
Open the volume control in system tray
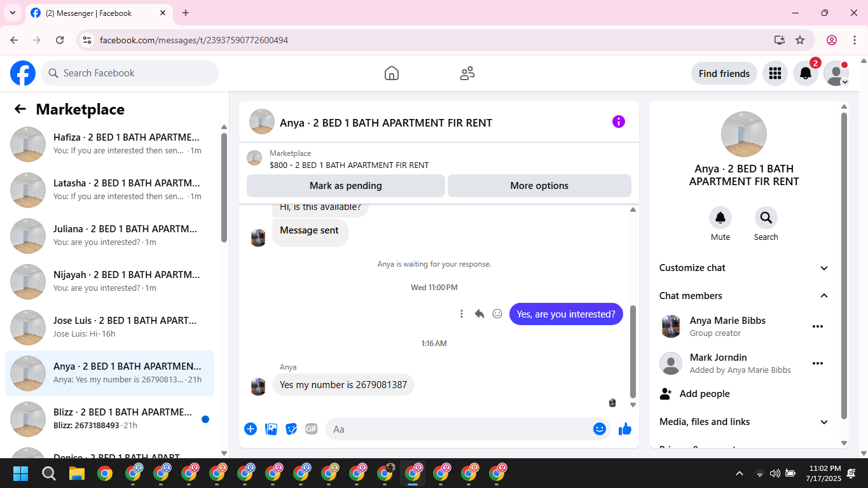tap(775, 473)
